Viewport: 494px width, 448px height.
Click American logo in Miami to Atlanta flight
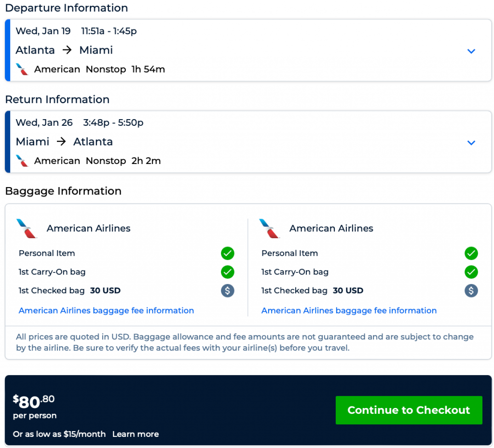pyautogui.click(x=22, y=161)
